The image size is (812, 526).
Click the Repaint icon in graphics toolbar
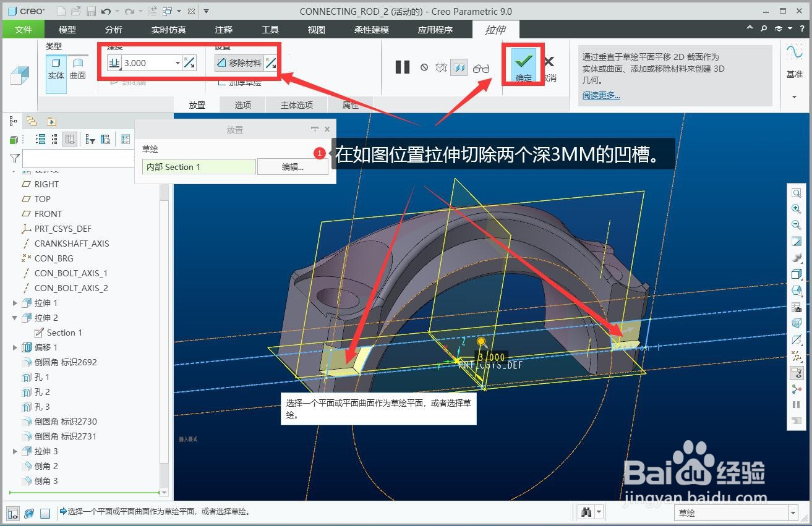(x=797, y=242)
